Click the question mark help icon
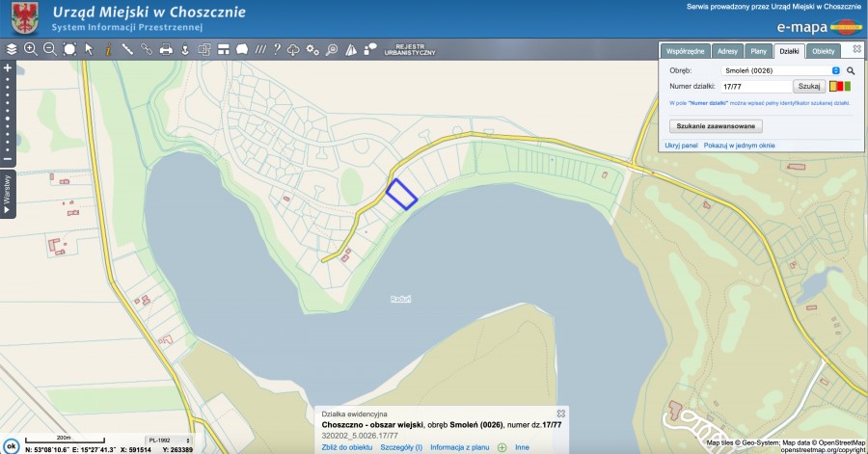868x454 pixels. [276, 48]
